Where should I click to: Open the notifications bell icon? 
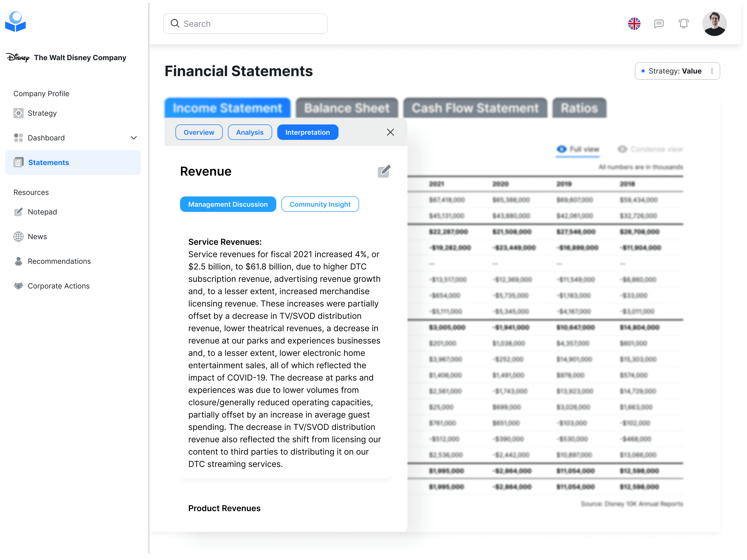click(x=683, y=24)
